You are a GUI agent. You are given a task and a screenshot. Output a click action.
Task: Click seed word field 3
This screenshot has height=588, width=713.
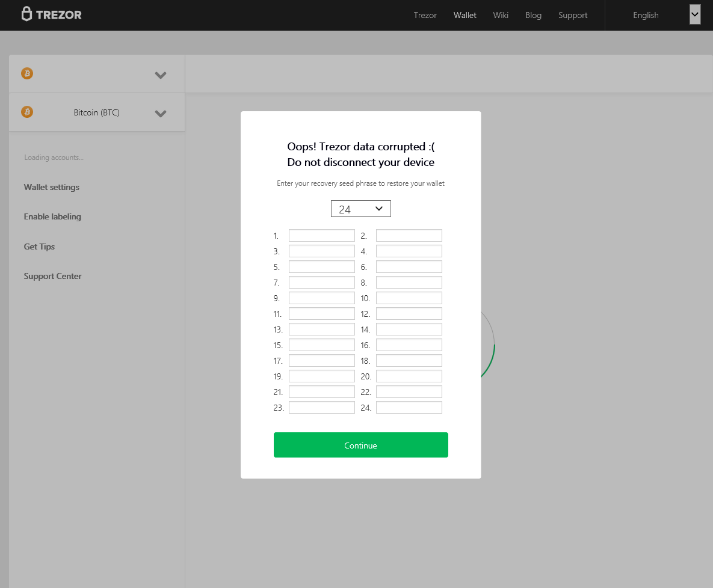pyautogui.click(x=321, y=251)
